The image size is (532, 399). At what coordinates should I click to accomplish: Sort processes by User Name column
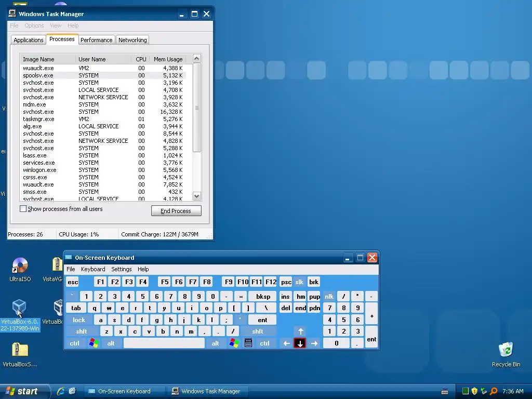pos(103,59)
